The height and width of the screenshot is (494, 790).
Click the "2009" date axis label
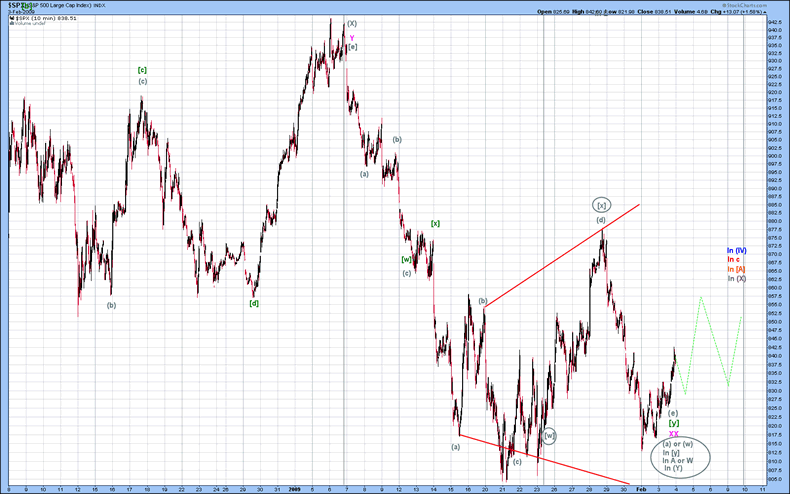295,489
